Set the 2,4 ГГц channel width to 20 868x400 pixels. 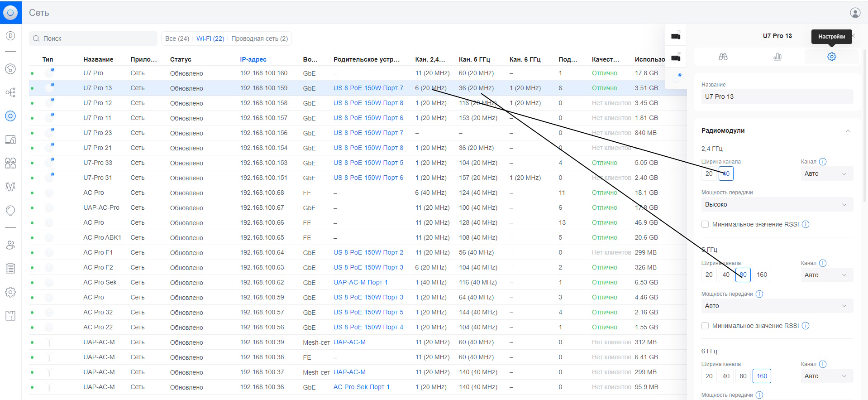point(709,173)
